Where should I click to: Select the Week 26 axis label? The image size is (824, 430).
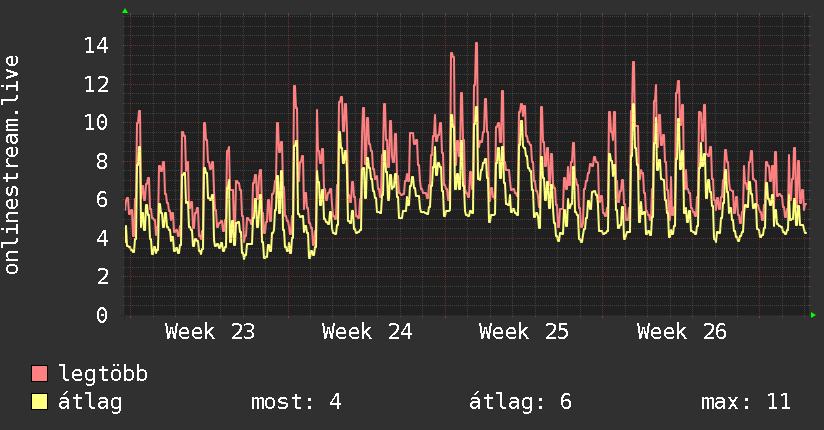(x=682, y=332)
